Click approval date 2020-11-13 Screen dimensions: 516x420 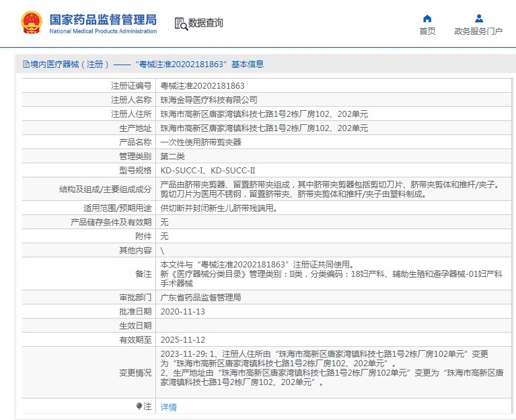182,312
